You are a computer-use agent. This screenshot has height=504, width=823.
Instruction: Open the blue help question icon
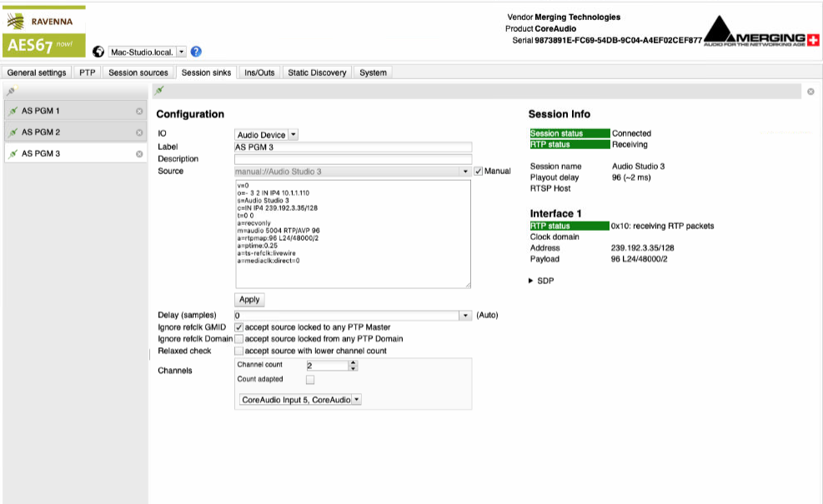[196, 52]
